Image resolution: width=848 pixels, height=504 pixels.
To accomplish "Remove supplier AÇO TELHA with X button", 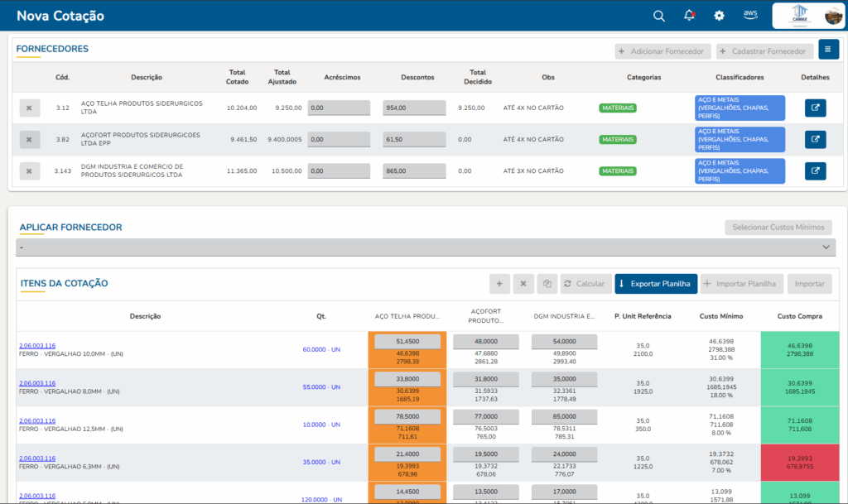I will [x=29, y=108].
